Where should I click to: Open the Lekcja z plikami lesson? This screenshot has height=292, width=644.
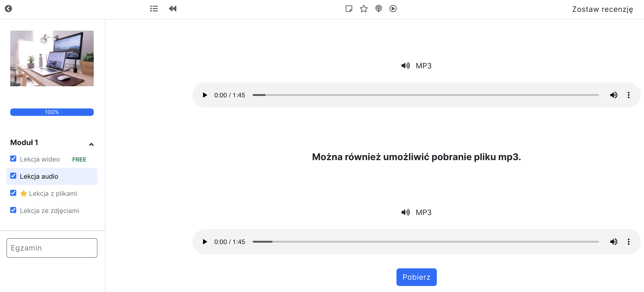tap(53, 194)
